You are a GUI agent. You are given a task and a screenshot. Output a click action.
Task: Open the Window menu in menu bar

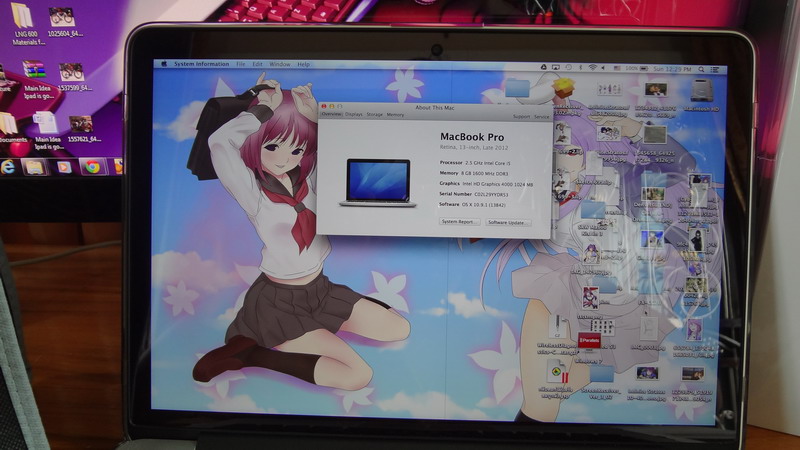(x=280, y=64)
